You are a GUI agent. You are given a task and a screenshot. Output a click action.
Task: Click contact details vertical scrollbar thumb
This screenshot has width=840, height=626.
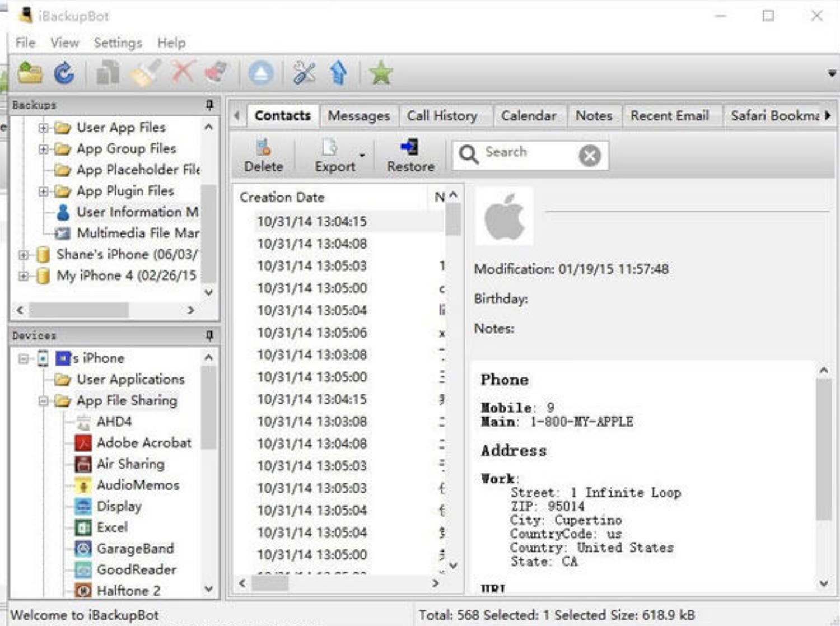pyautogui.click(x=823, y=449)
